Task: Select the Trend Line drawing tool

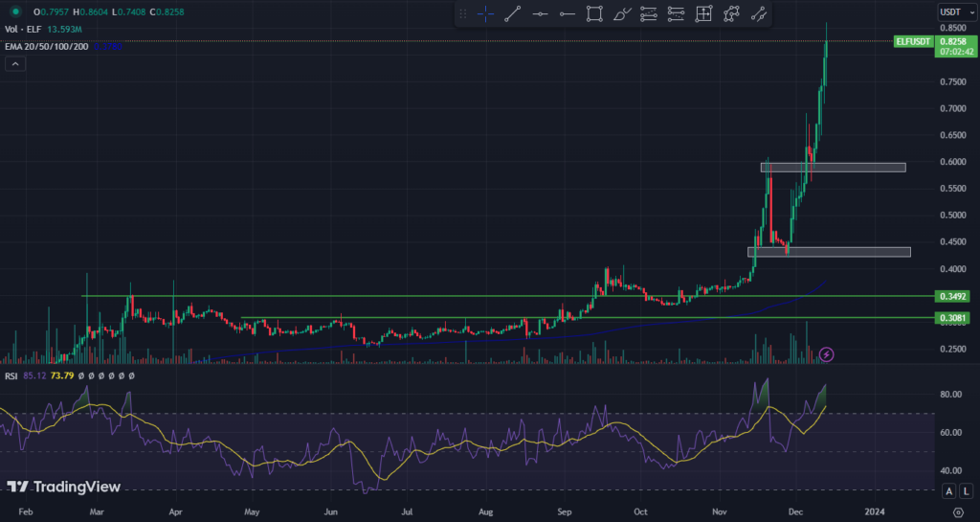Action: [x=513, y=13]
